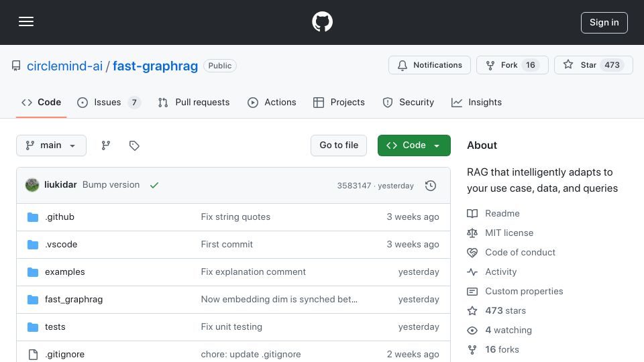Star the repository
Screen dimensions: 644x362
(x=594, y=65)
